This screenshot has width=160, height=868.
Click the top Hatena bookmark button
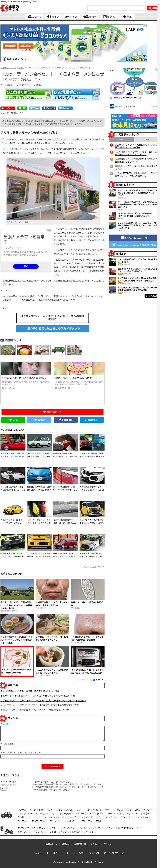click(65, 108)
